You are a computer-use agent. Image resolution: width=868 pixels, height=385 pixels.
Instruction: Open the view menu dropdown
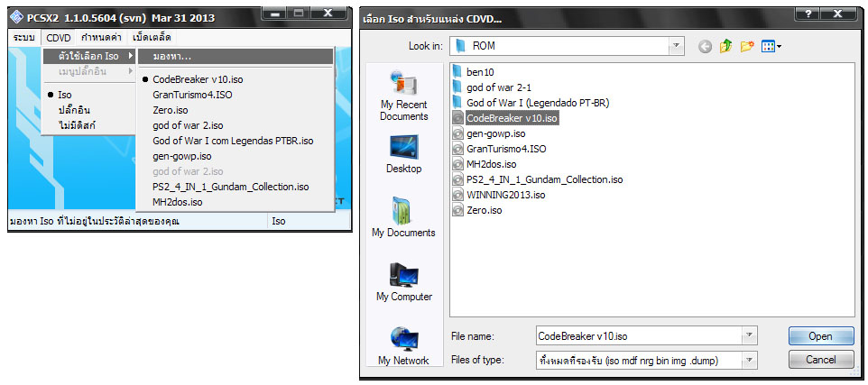(x=771, y=47)
